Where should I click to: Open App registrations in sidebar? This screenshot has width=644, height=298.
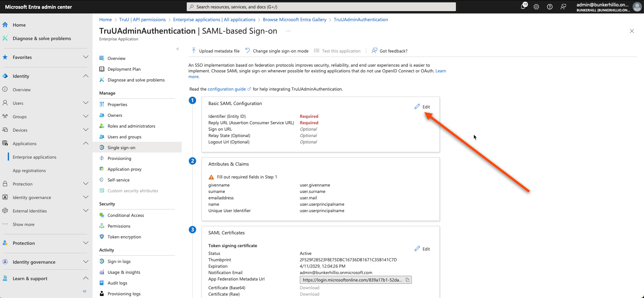click(29, 170)
